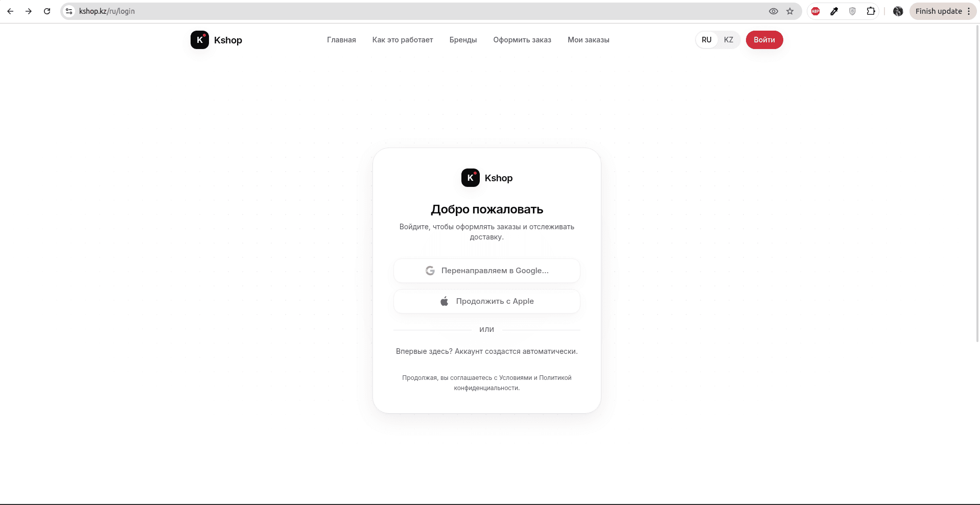
Task: Click the text starting with Войдите, чтобы оформлять
Action: [x=487, y=232]
